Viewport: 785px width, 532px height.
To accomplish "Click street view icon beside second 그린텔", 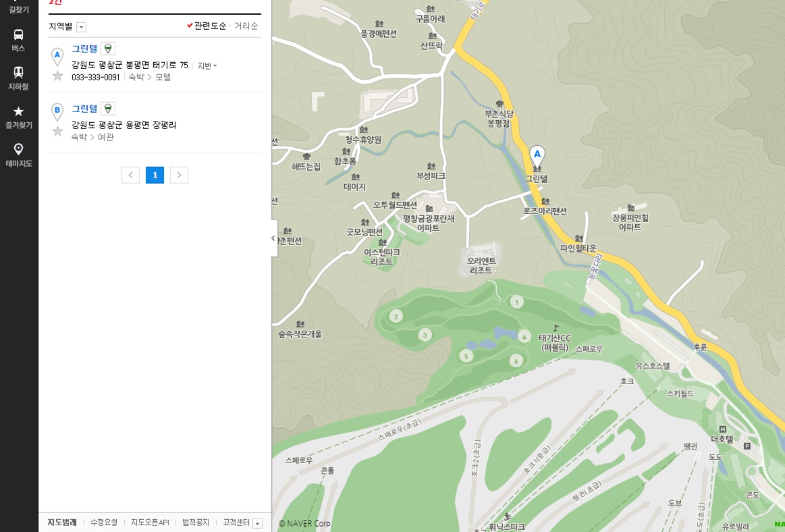I will point(108,109).
